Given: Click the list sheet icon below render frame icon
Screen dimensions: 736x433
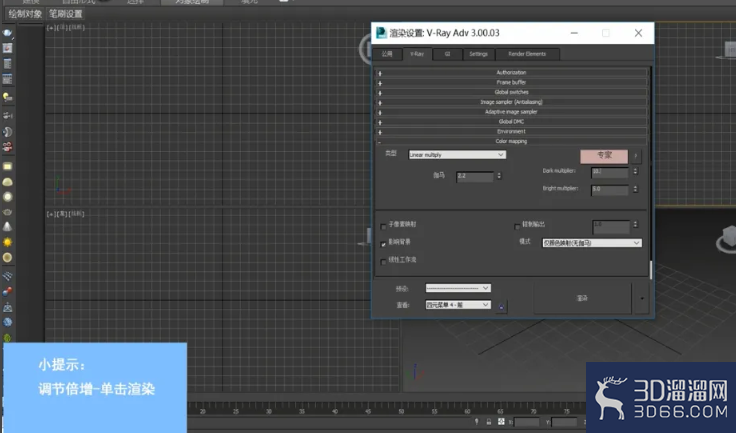Looking at the screenshot, I should click(x=7, y=64).
